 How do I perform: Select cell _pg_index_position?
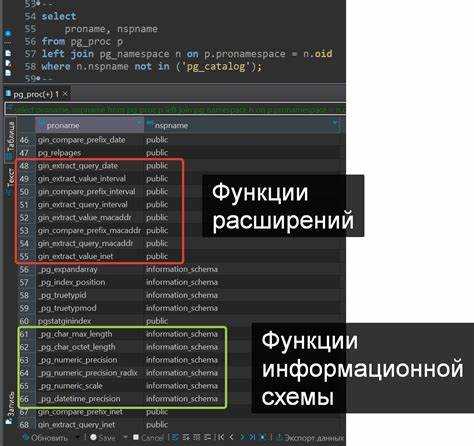(71, 282)
